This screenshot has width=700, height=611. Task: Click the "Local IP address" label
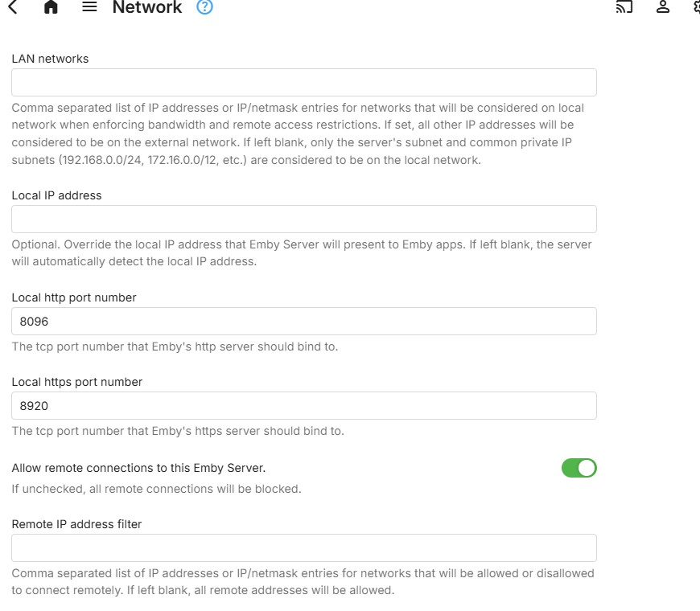(x=56, y=195)
